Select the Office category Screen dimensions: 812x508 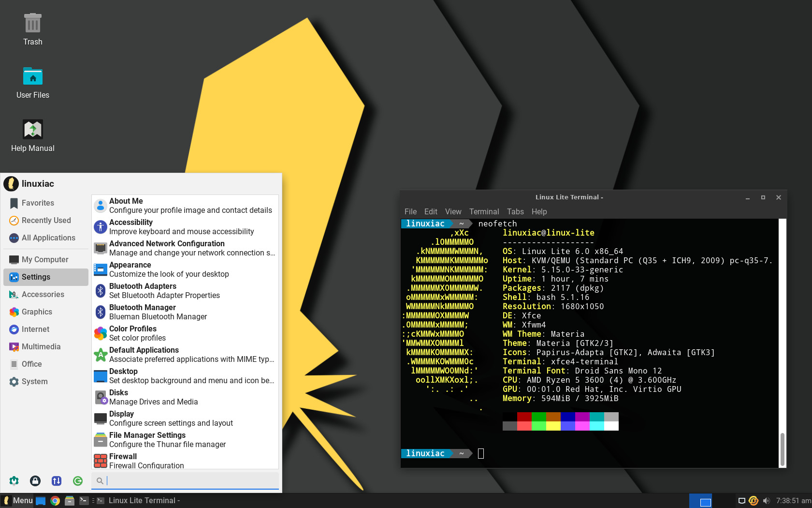pos(46,364)
